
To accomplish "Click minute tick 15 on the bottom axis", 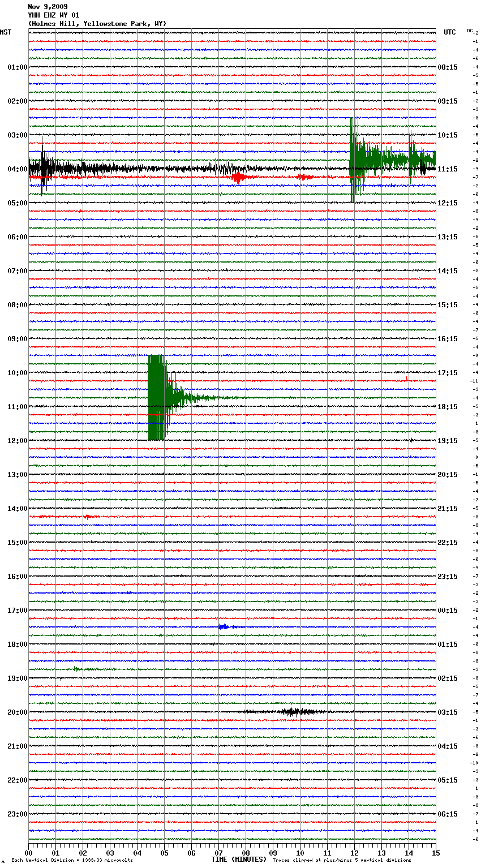I will point(436,853).
